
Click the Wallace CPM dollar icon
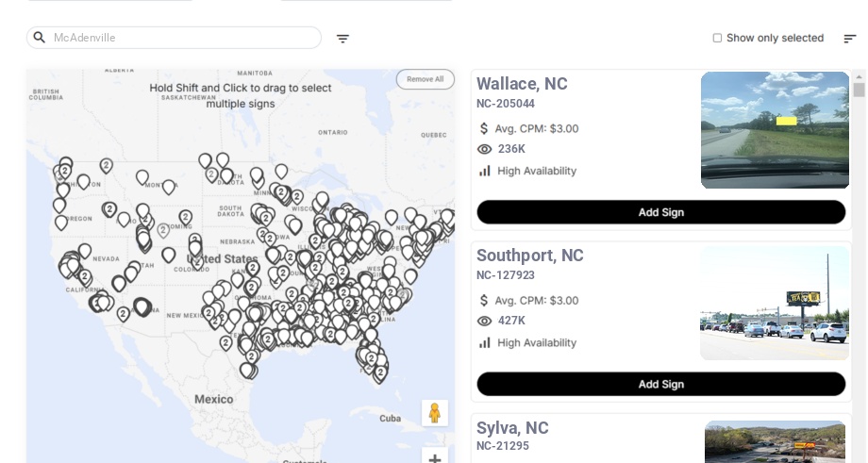tap(485, 128)
